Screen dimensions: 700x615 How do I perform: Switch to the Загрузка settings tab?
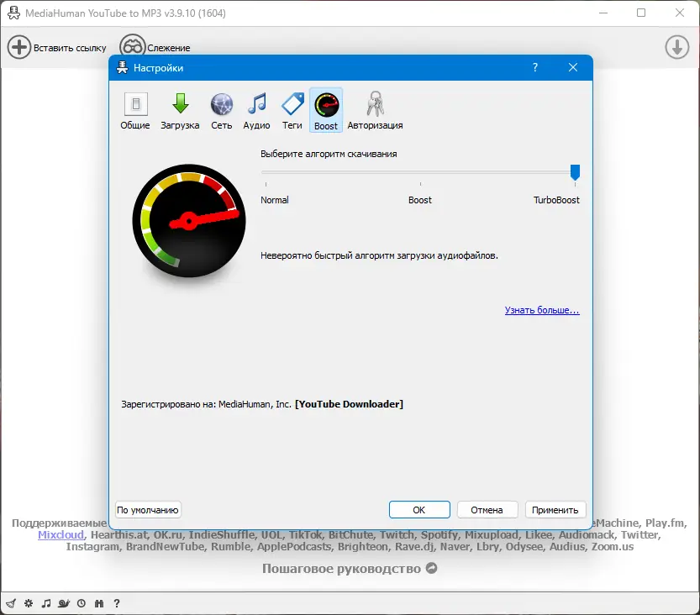tap(180, 111)
